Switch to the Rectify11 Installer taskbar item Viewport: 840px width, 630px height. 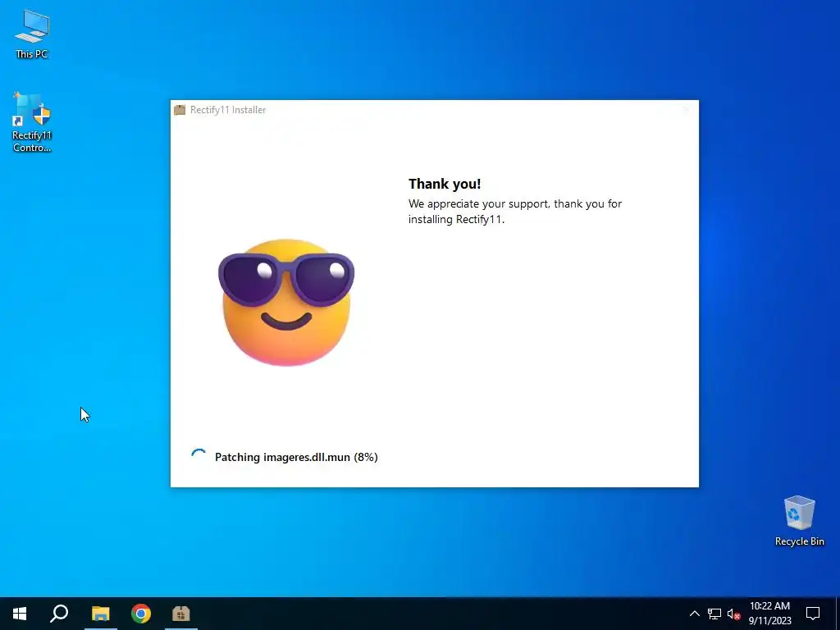(181, 614)
